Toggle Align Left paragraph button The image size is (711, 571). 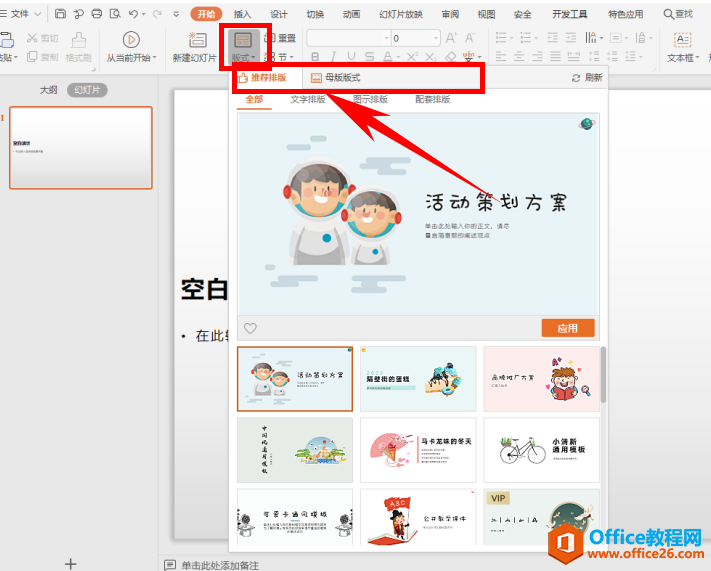click(x=501, y=57)
